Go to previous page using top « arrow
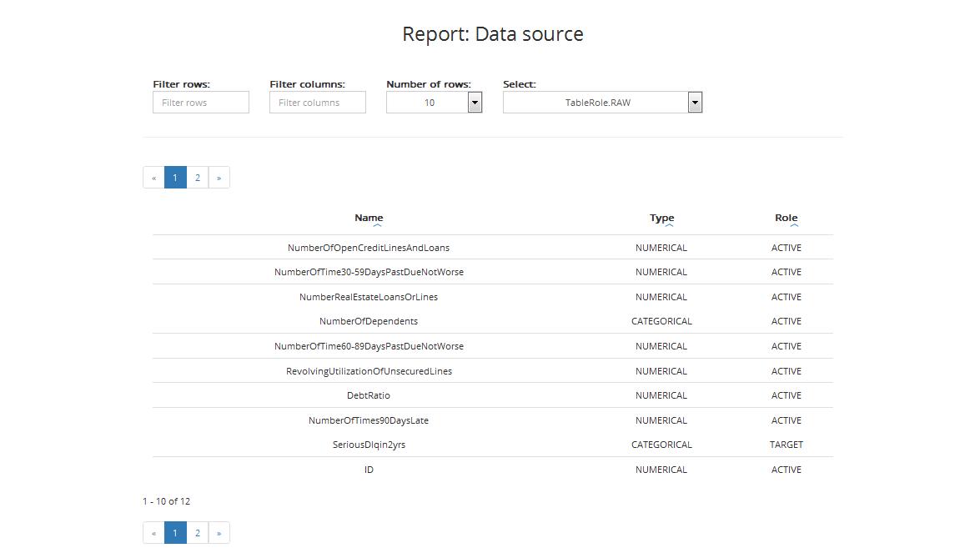Viewport: 980px width, 558px height. click(x=153, y=178)
